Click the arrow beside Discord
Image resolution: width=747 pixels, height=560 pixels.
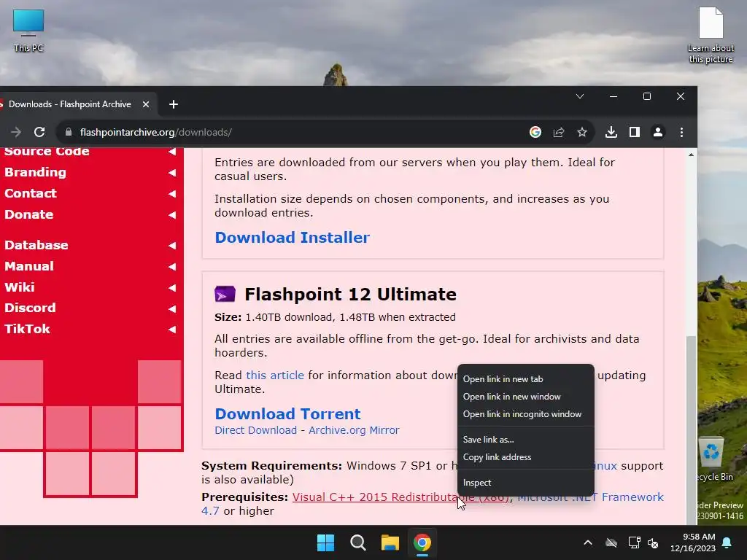172,308
